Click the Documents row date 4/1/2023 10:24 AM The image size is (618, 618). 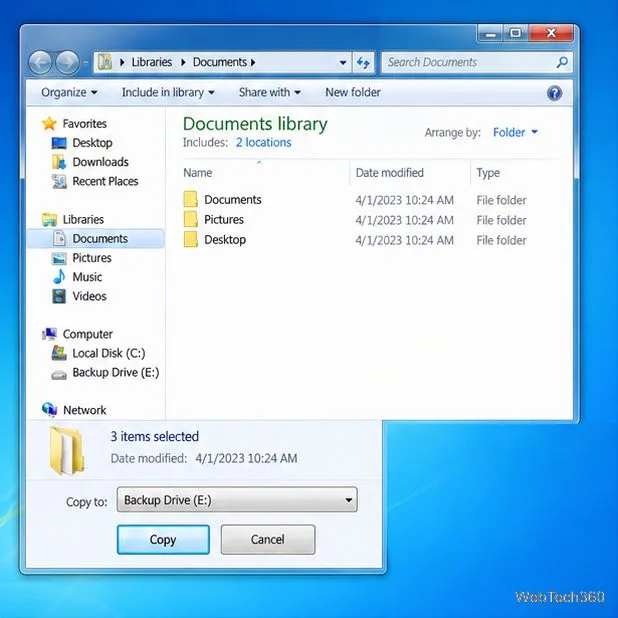click(x=404, y=200)
